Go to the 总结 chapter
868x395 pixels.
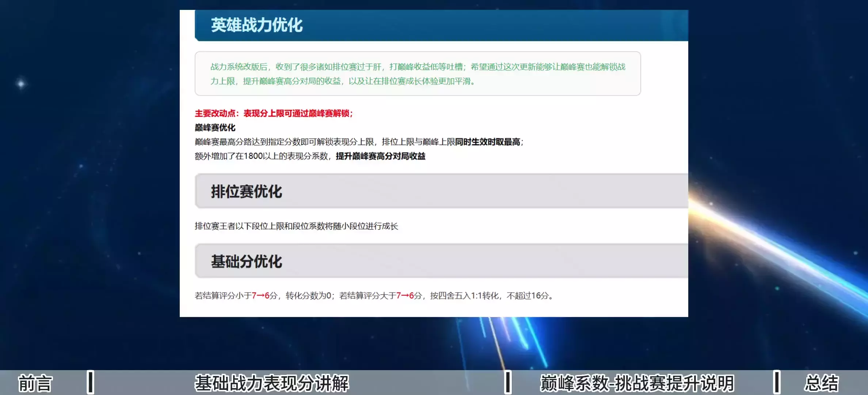[821, 383]
